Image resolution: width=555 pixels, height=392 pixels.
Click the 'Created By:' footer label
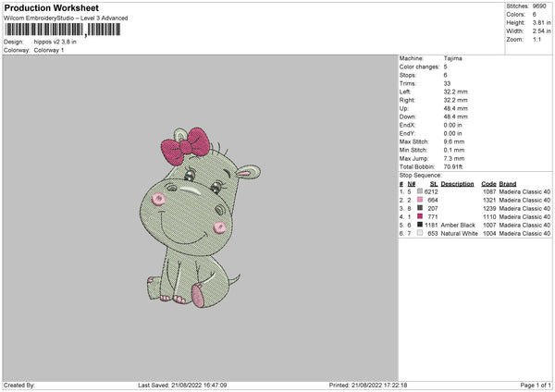[19, 386]
